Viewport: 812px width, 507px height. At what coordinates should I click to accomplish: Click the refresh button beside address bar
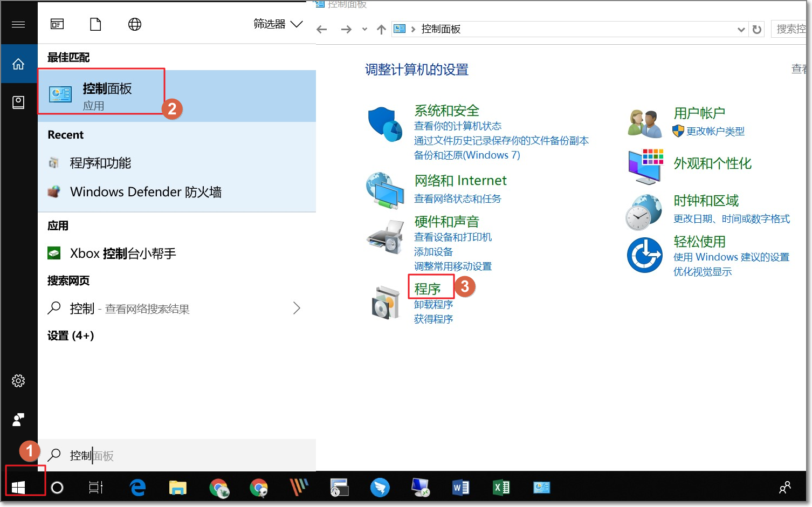pyautogui.click(x=757, y=30)
